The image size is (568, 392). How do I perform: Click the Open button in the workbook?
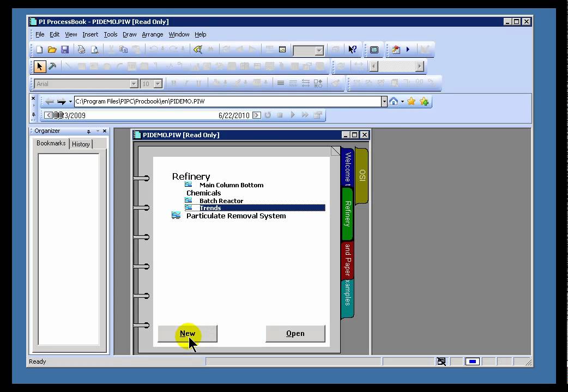(295, 334)
